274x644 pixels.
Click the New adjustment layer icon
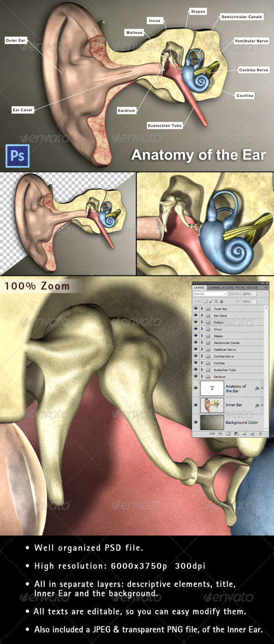(x=236, y=434)
